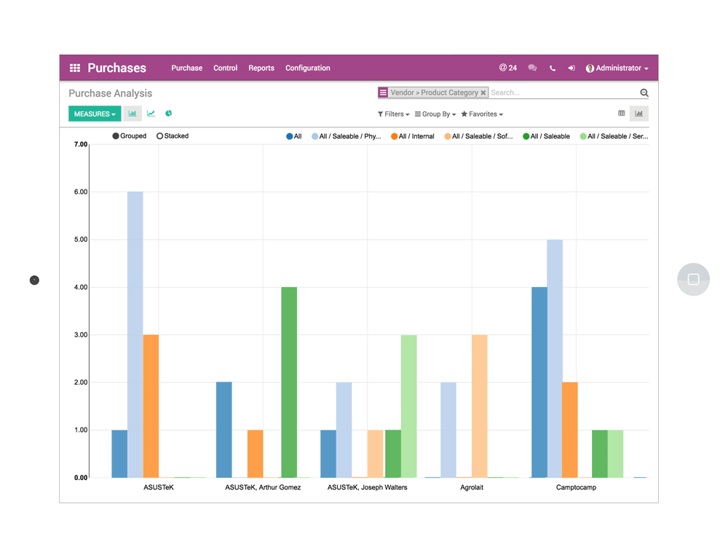Switch to the line chart view
Viewport: 728px width, 560px height.
(150, 114)
